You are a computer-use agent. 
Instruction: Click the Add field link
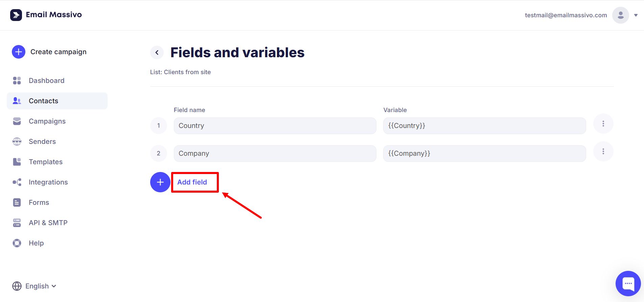click(192, 182)
